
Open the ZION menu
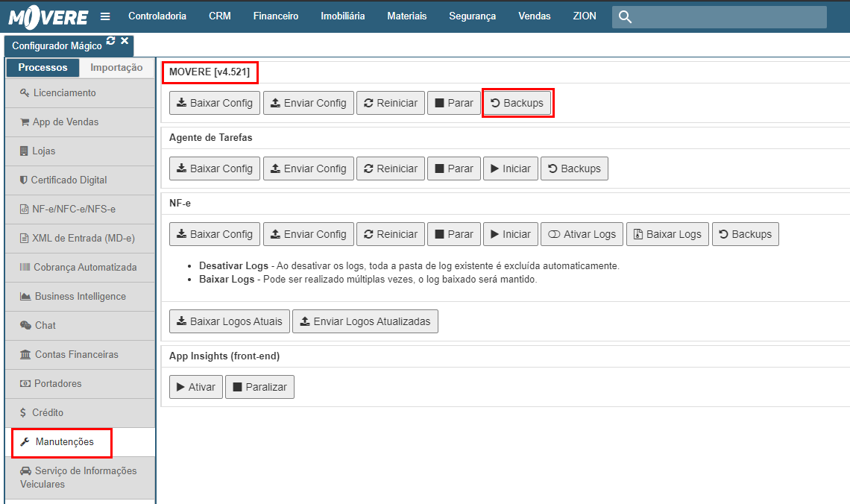tap(585, 16)
